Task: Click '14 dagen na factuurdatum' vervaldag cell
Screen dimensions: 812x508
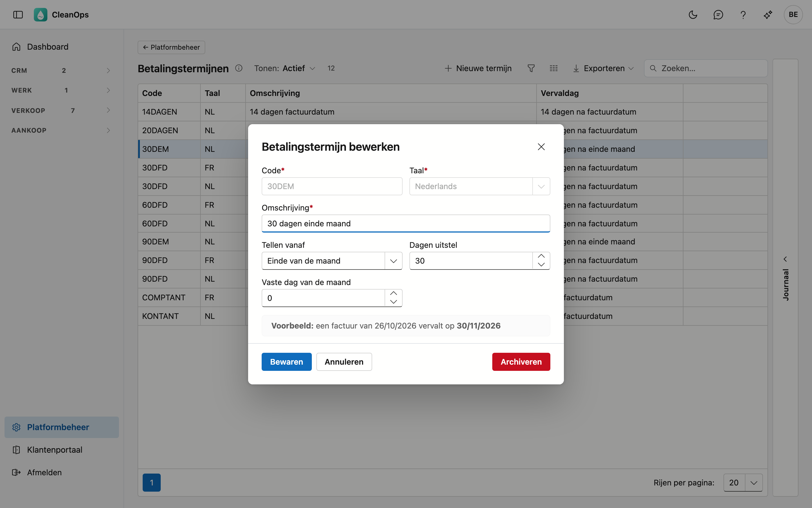Action: pyautogui.click(x=610, y=112)
